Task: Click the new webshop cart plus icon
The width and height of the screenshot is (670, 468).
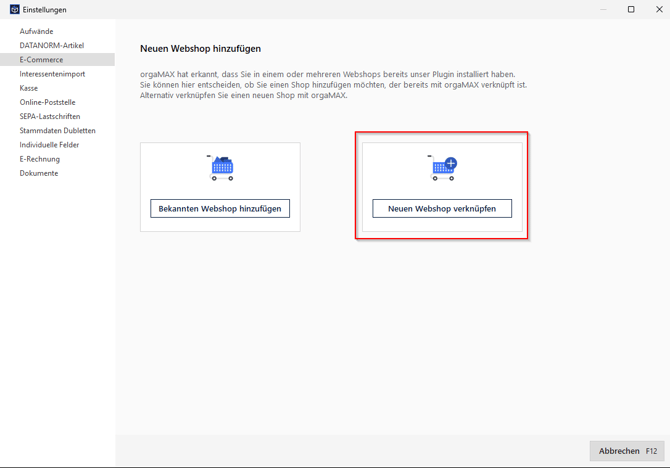Action: coord(442,168)
